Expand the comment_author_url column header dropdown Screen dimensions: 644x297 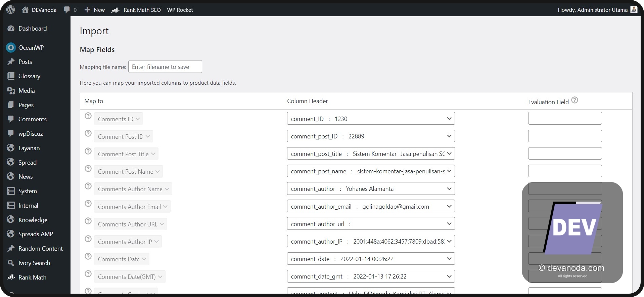[371, 224]
